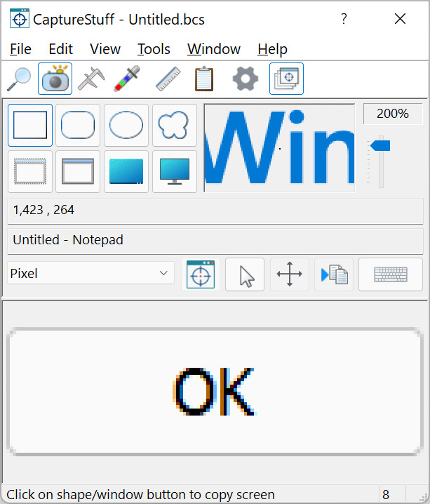Capture the full monitor screen

point(175,172)
